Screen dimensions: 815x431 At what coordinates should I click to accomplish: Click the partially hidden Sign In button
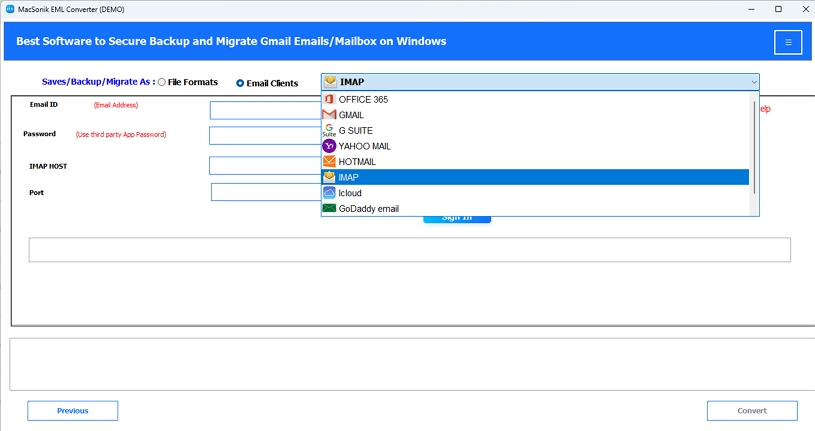[x=457, y=219]
